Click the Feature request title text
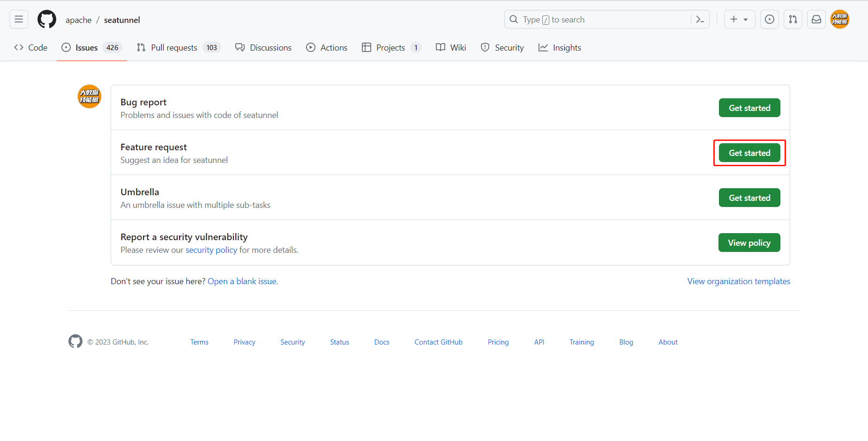Screen dimensions: 868x441 pyautogui.click(x=154, y=147)
